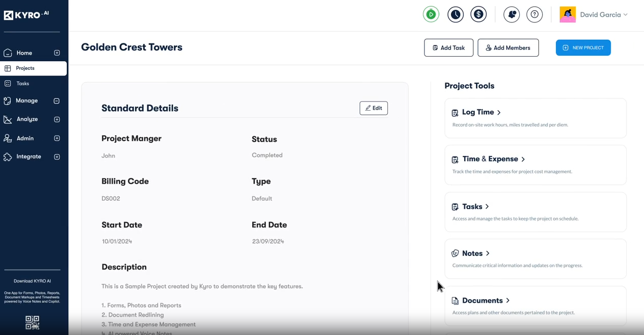
Task: Click the Default type value
Action: [x=262, y=199]
